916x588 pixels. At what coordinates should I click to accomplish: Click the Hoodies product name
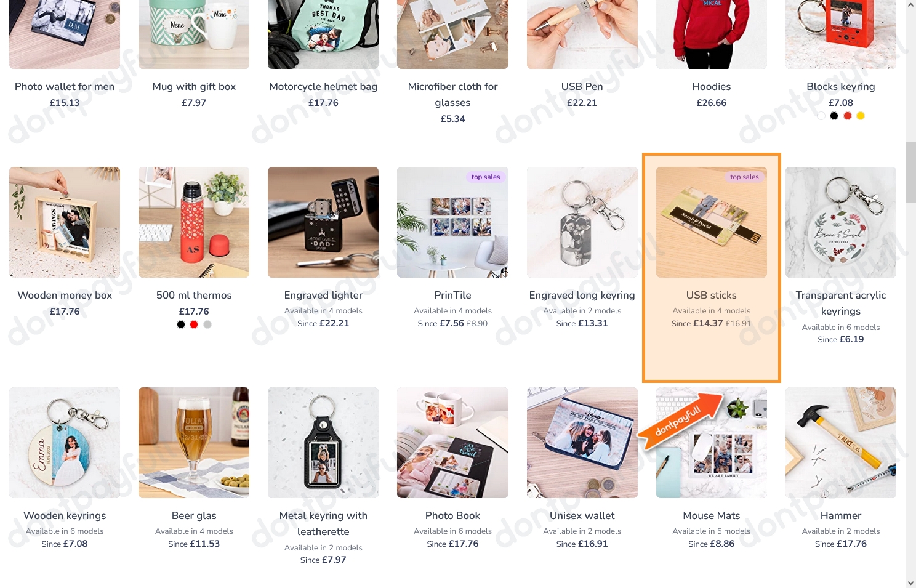[x=712, y=87]
